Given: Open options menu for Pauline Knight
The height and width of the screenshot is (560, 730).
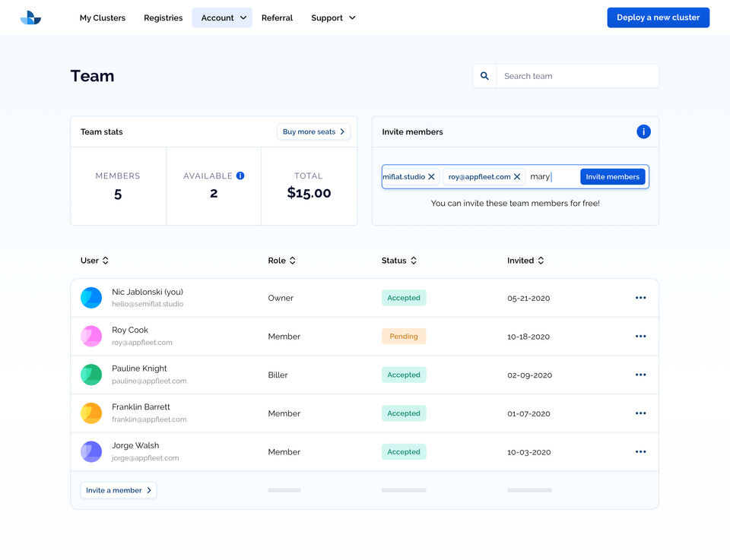Looking at the screenshot, I should pos(640,375).
